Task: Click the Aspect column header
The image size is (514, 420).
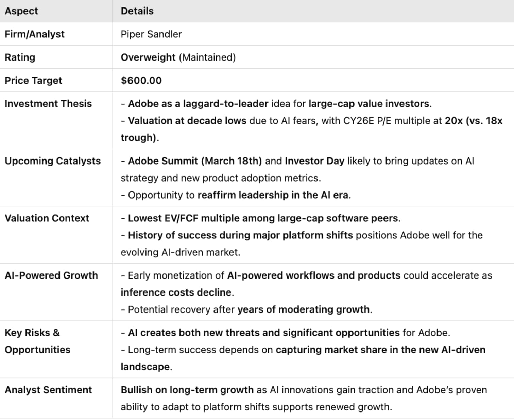Action: point(21,11)
